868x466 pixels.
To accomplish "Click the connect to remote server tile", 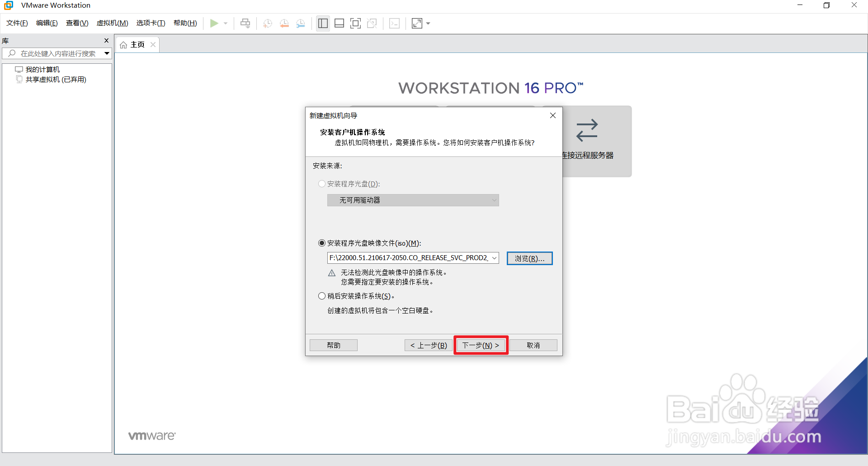I will pyautogui.click(x=597, y=141).
